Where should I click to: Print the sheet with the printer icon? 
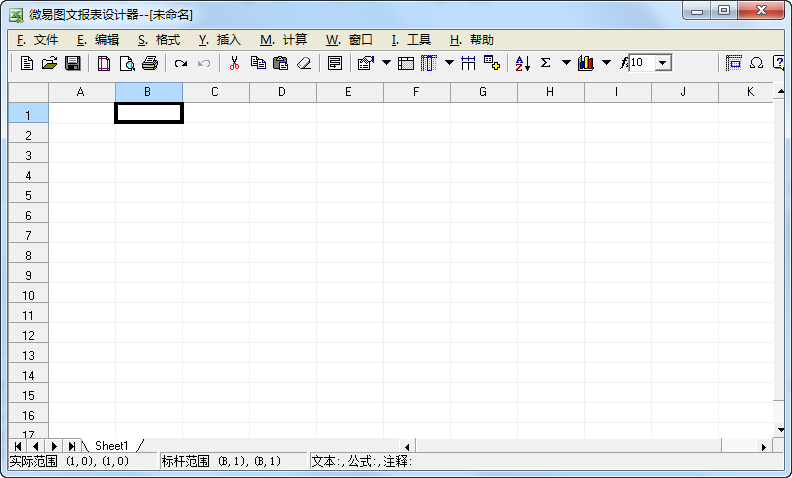coord(150,63)
